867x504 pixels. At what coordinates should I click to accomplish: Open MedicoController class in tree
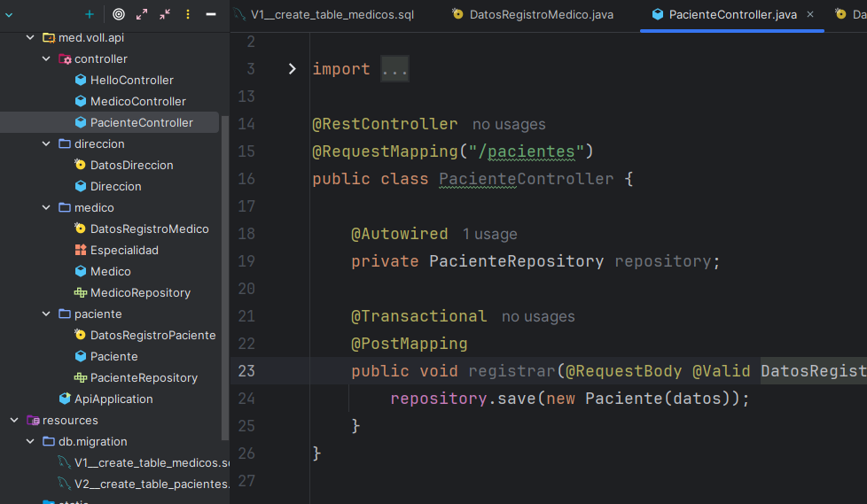(137, 101)
